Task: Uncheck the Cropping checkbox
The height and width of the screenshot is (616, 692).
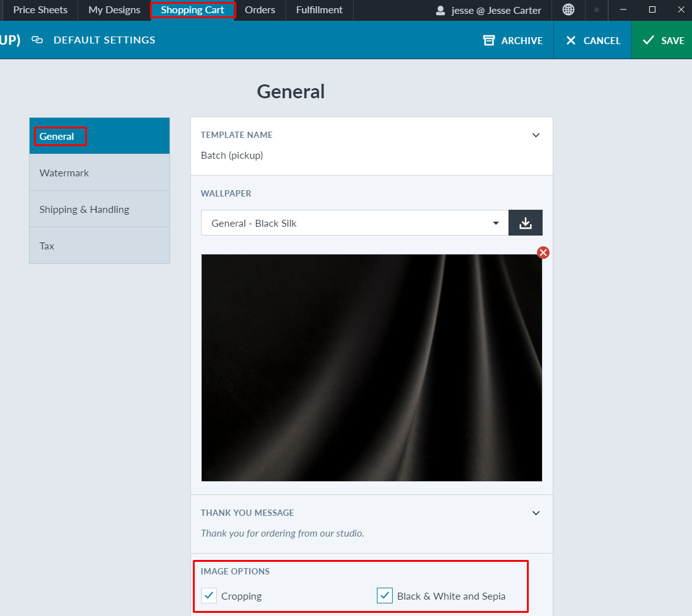Action: [x=209, y=596]
